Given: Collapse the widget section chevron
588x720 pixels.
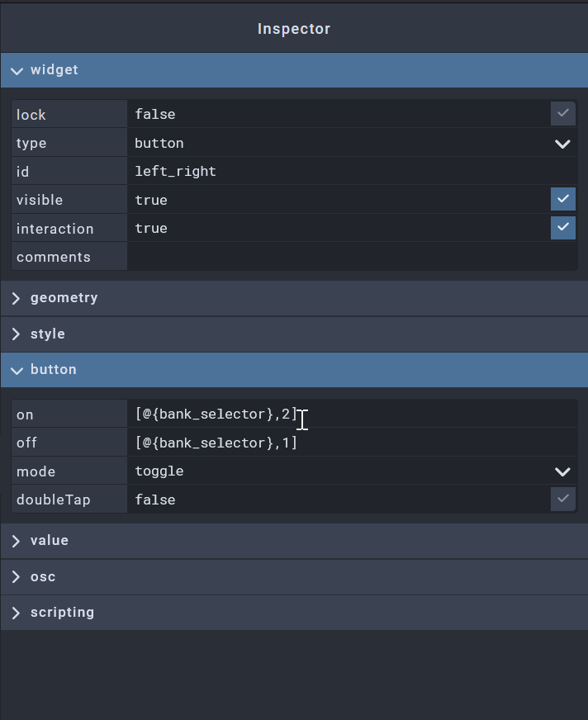Looking at the screenshot, I should pos(16,71).
